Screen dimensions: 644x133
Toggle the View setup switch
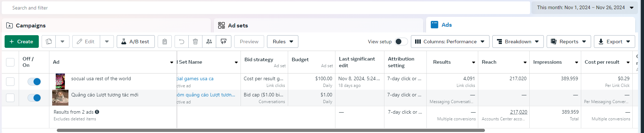click(x=401, y=42)
